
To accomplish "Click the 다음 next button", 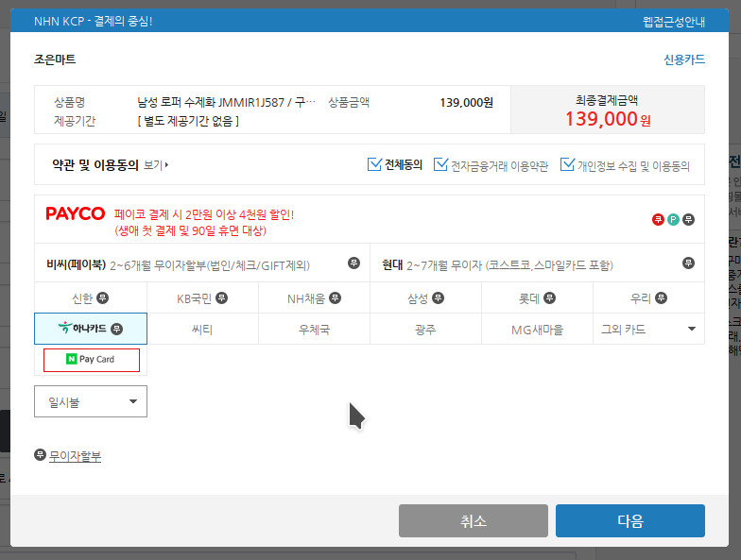I will point(629,521).
